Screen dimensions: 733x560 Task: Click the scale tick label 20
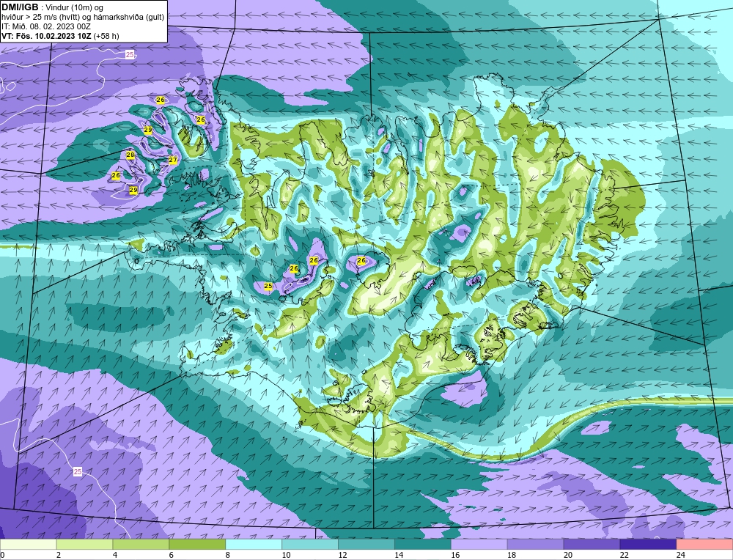567,555
